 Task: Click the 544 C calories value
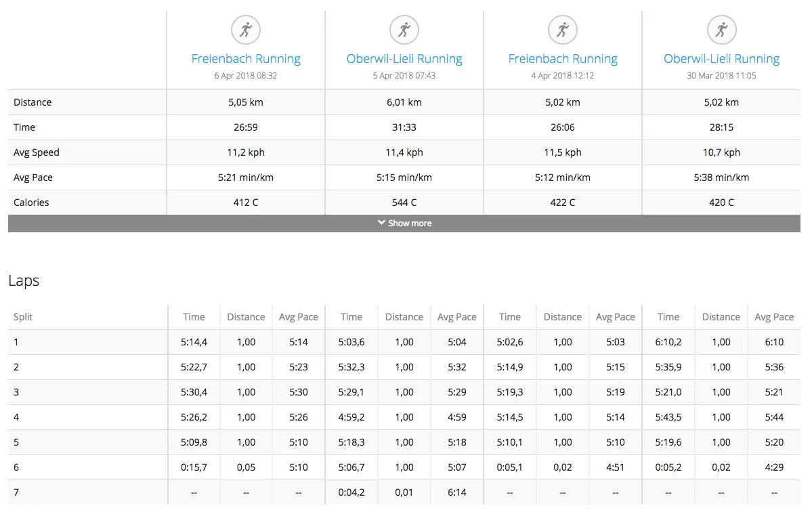click(404, 202)
